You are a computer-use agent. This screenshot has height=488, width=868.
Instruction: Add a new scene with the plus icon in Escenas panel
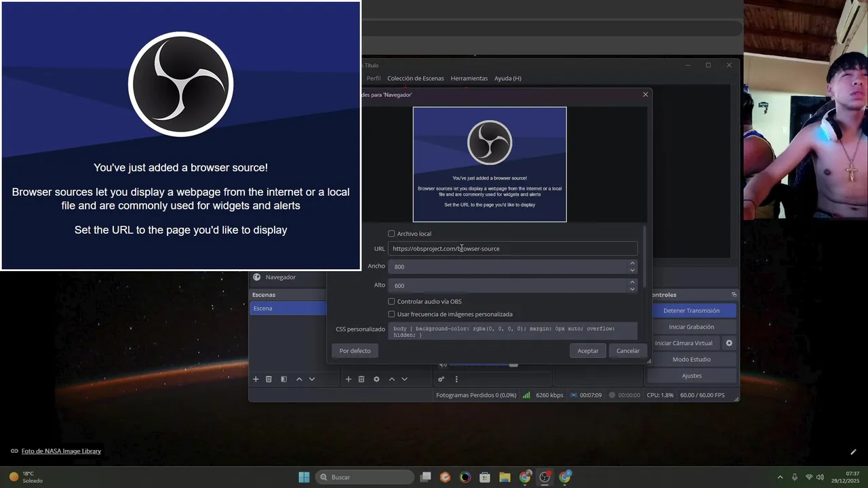256,380
